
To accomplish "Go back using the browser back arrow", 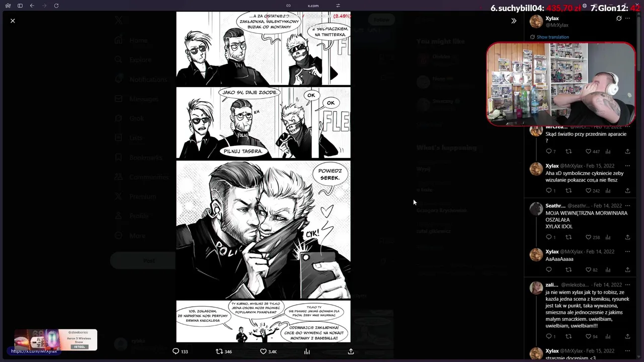I will [32, 6].
